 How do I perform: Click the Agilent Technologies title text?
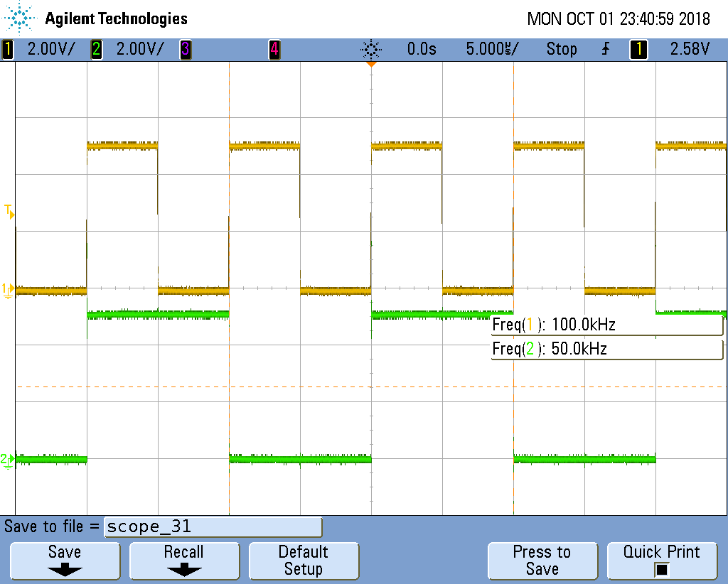[116, 19]
